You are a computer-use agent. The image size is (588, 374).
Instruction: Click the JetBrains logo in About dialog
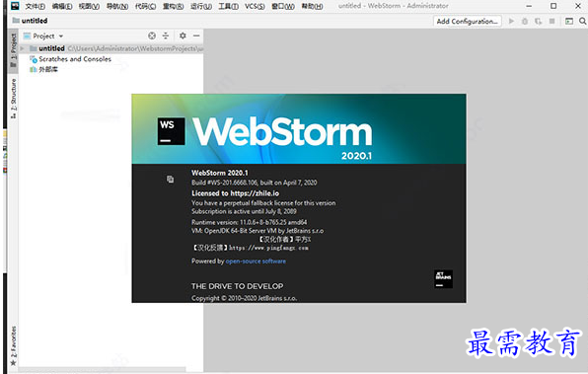coord(443,279)
